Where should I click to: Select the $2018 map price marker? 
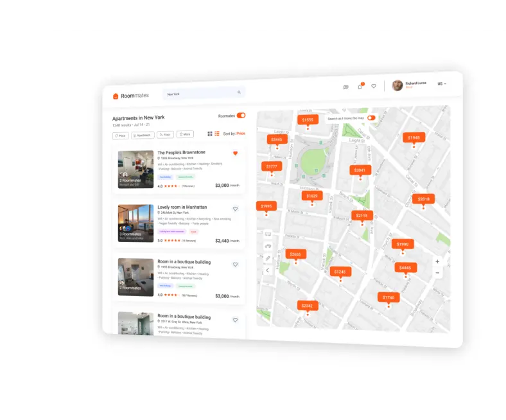click(x=423, y=199)
